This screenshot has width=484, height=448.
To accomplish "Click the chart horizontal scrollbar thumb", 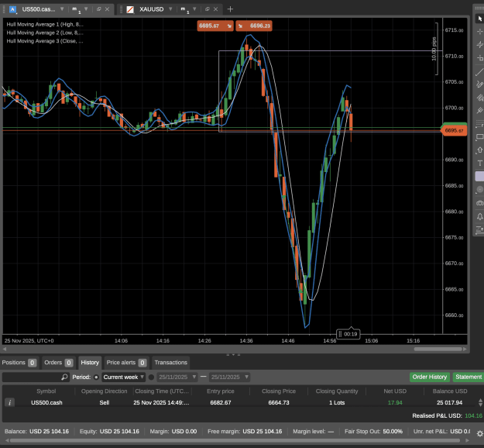I will [438, 349].
